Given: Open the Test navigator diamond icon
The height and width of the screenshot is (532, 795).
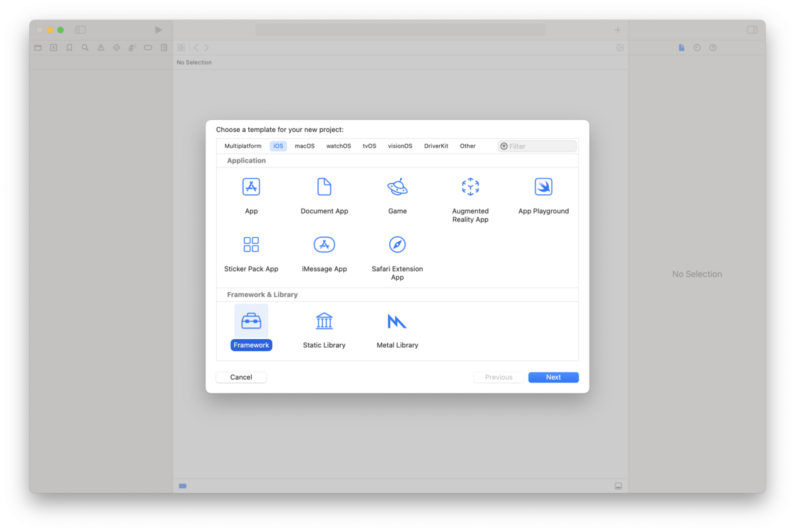Looking at the screenshot, I should point(117,48).
